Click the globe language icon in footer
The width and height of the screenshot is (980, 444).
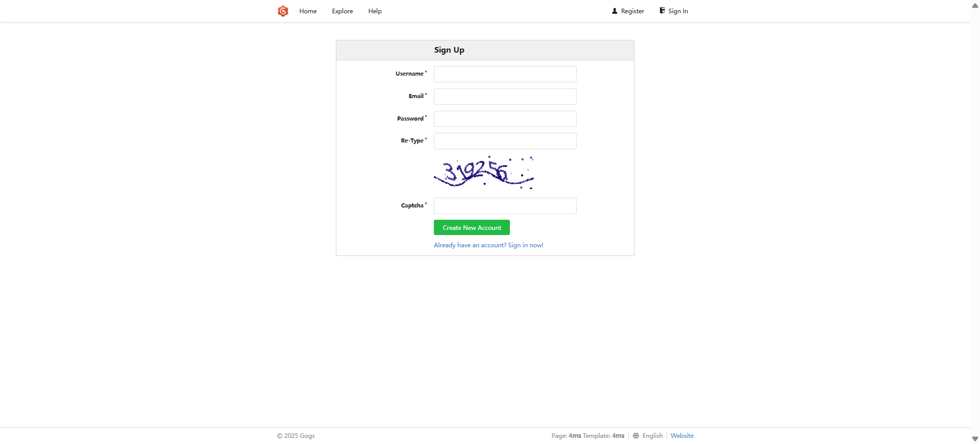click(x=635, y=436)
